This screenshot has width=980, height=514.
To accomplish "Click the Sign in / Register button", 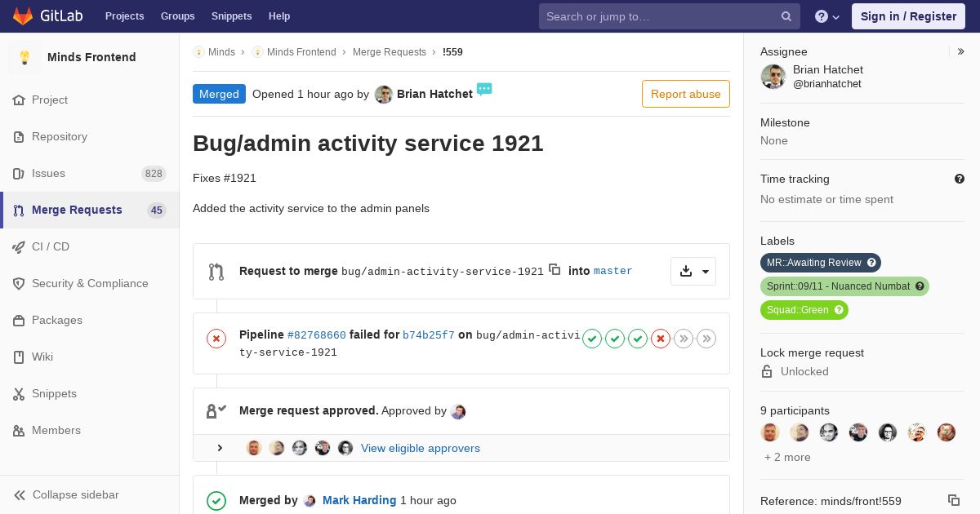I will point(908,16).
